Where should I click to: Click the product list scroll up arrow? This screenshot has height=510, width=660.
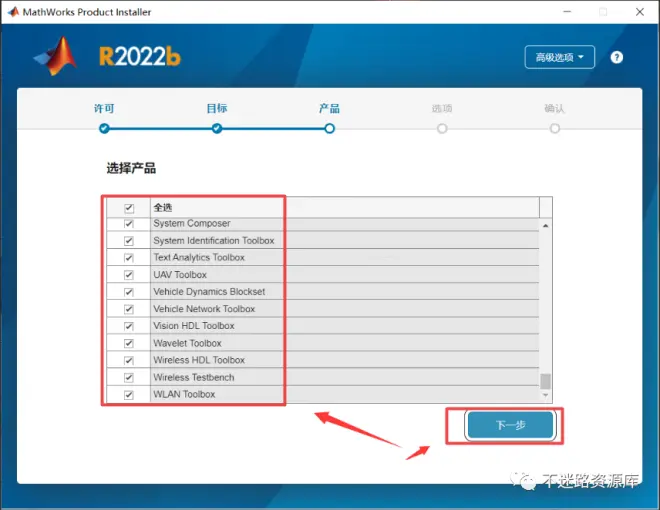(x=546, y=226)
